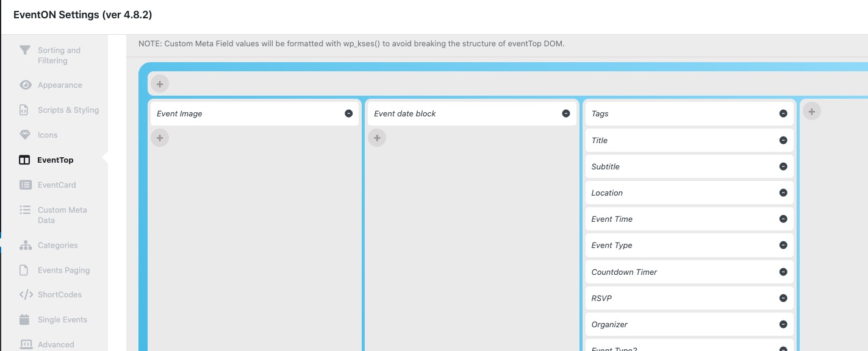Click the Events Paging page icon

click(x=24, y=270)
